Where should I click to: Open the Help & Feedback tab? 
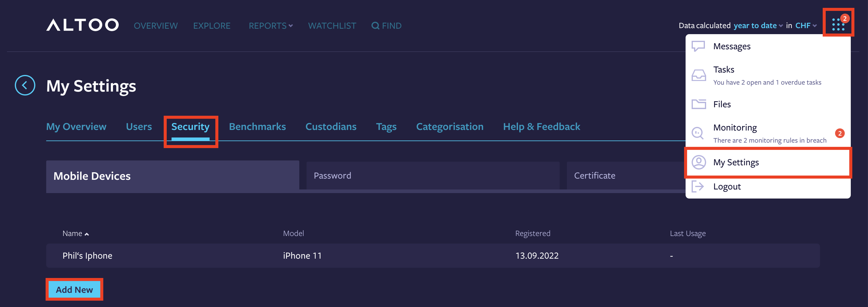542,127
